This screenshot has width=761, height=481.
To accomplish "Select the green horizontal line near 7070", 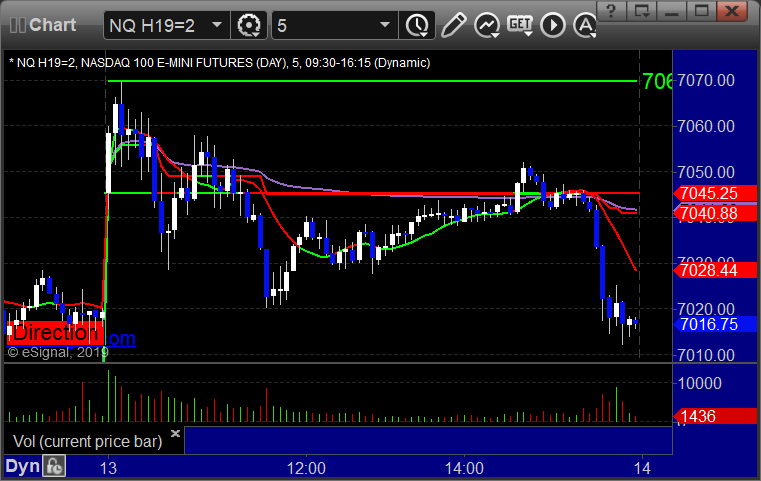I will click(372, 81).
